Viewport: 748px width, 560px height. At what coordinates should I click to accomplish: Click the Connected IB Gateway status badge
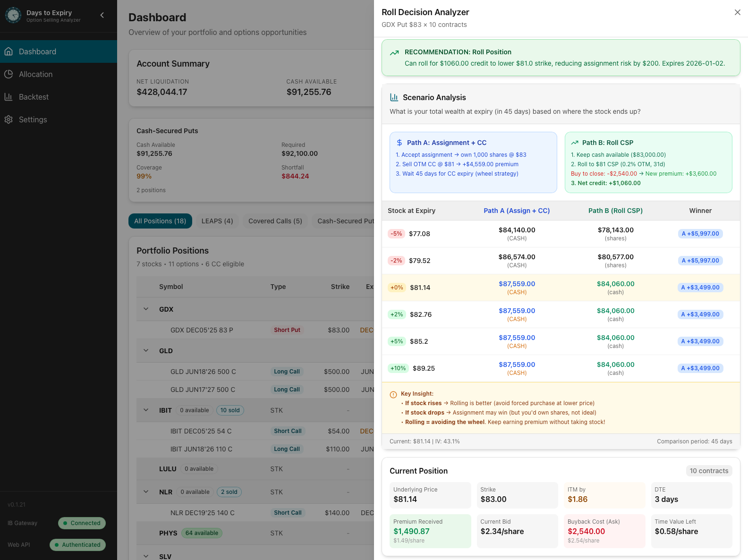point(82,523)
